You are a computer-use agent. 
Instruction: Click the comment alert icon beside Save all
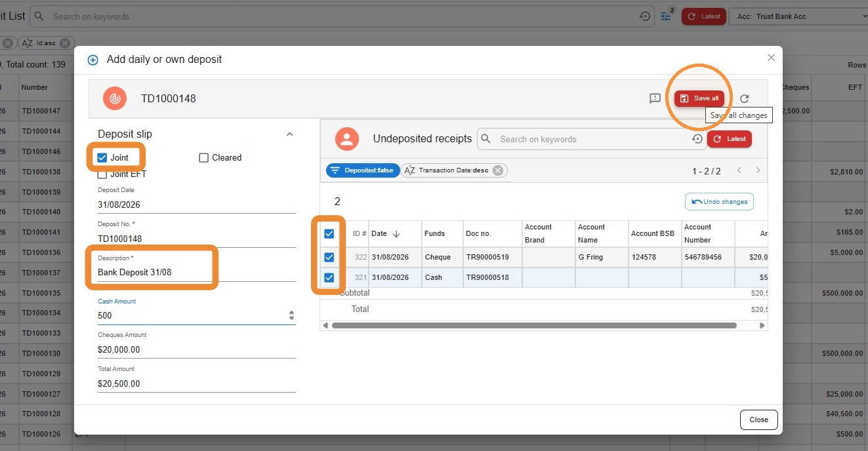(x=655, y=98)
